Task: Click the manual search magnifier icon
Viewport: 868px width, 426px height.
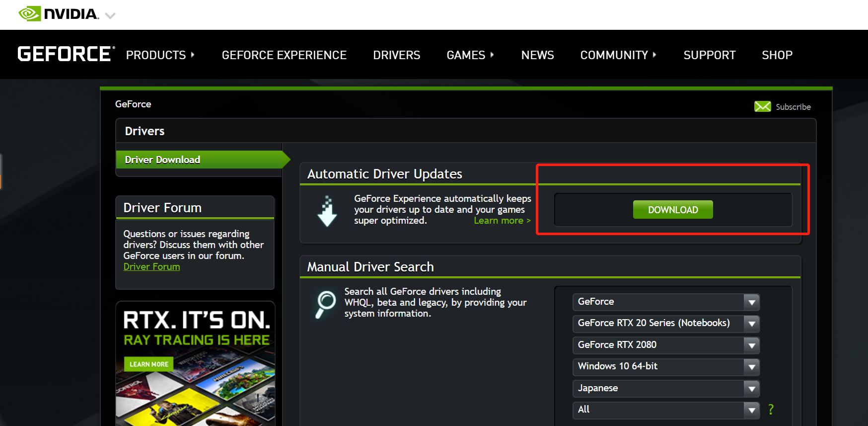Action: [325, 304]
